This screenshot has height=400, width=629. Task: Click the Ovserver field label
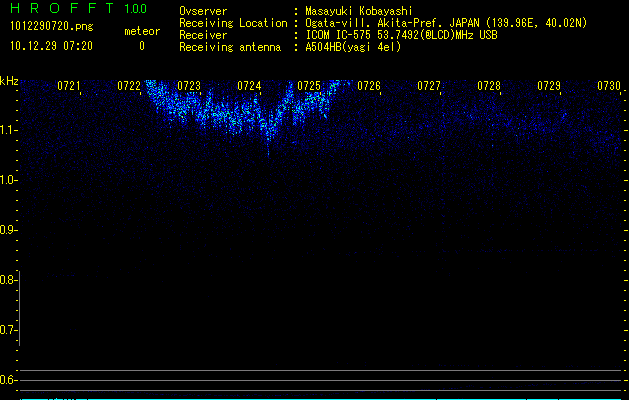(203, 11)
